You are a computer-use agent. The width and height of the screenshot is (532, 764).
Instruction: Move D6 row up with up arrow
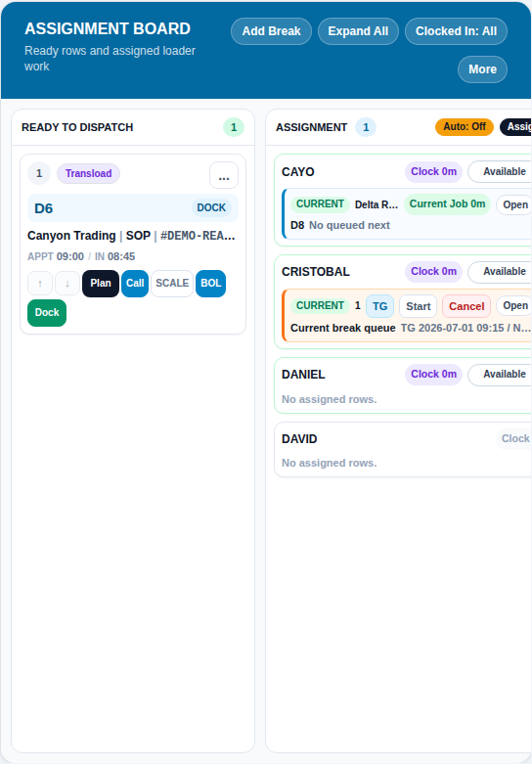[40, 283]
